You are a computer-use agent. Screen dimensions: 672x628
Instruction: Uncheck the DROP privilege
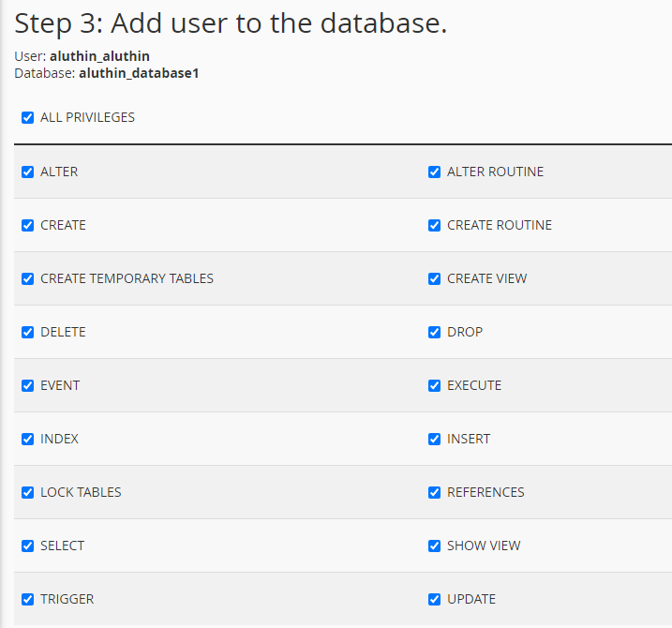(x=435, y=333)
